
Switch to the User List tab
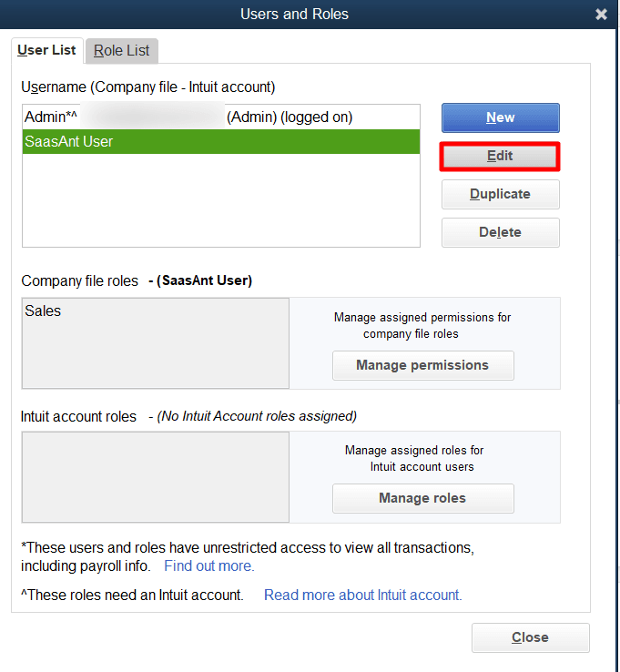click(x=46, y=50)
